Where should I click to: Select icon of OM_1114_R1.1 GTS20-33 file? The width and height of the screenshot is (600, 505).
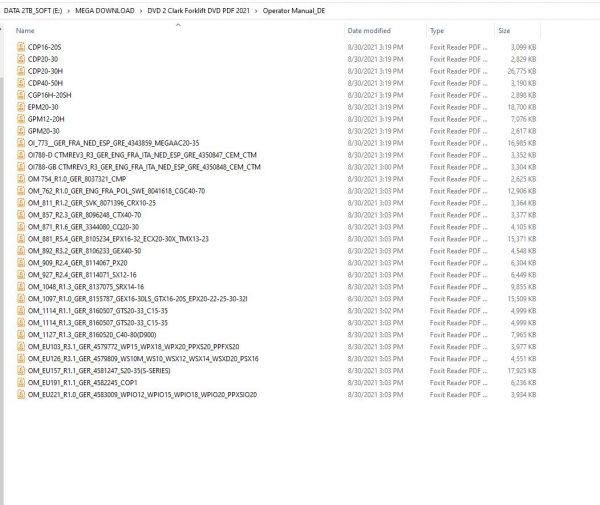click(21, 311)
